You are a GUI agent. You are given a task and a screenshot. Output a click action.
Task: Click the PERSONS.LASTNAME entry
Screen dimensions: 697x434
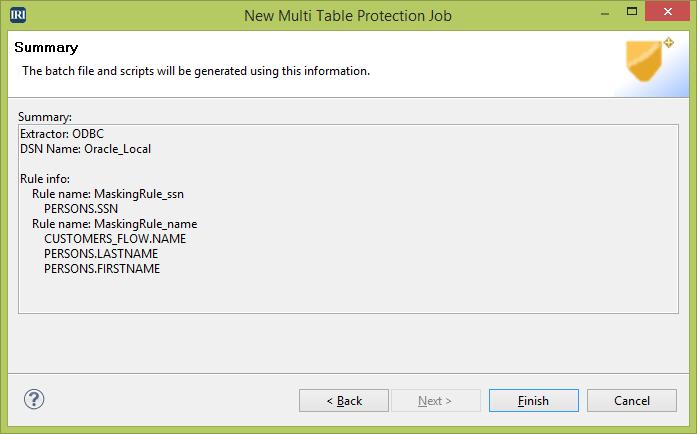[x=101, y=254]
